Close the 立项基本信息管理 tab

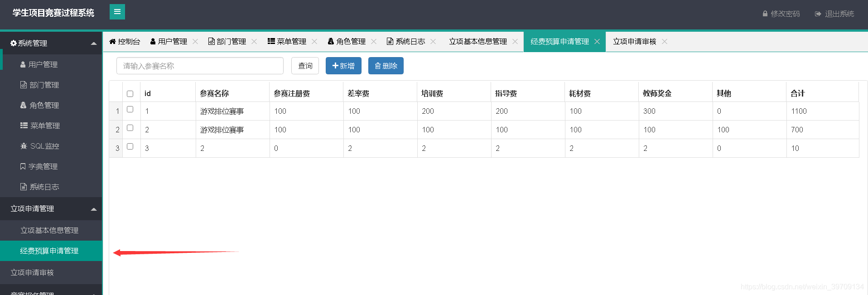pos(515,41)
